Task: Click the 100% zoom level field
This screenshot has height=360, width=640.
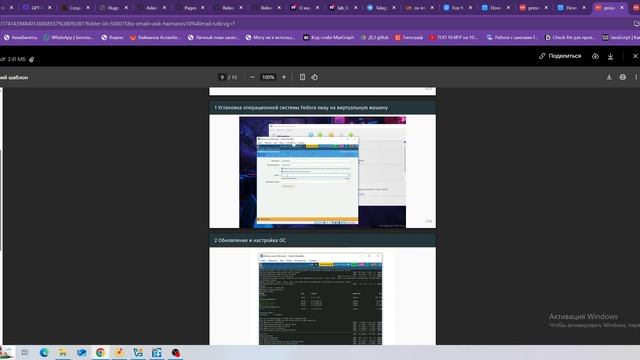Action: [268, 77]
